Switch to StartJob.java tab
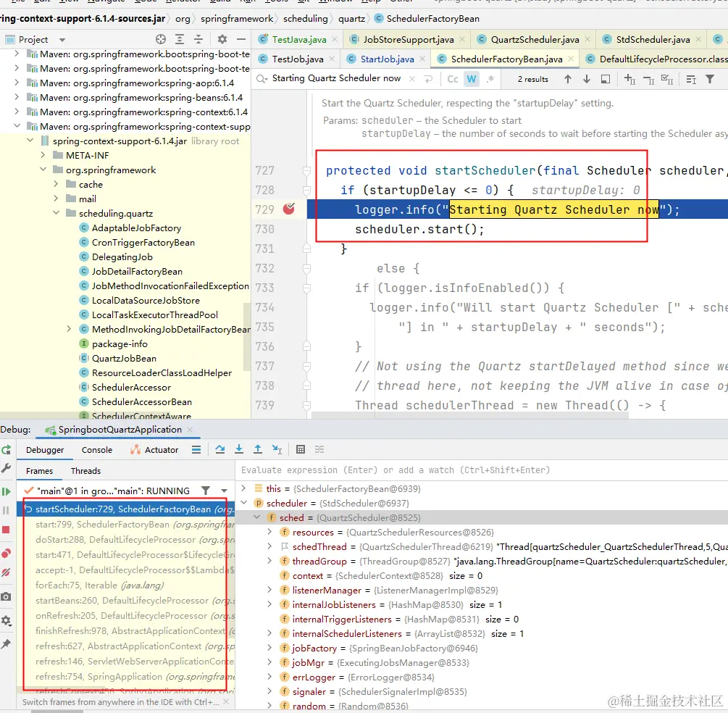Image resolution: width=728 pixels, height=713 pixels. [387, 59]
